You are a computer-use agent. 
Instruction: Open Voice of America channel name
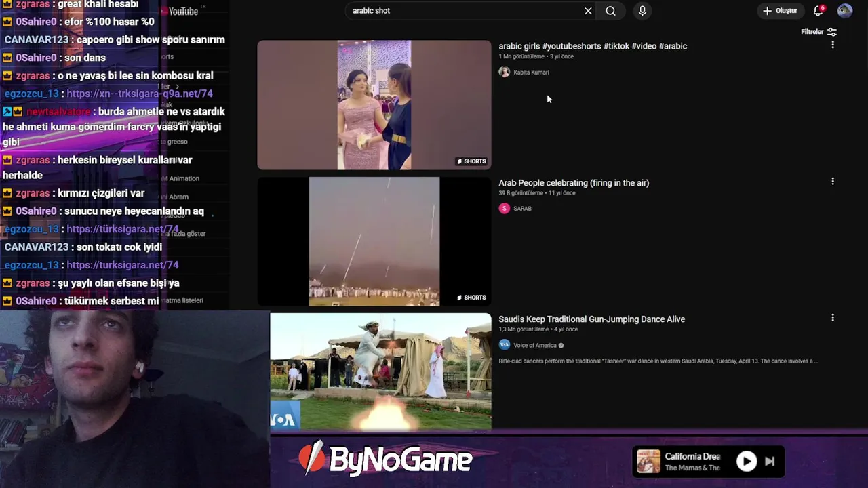[534, 346]
